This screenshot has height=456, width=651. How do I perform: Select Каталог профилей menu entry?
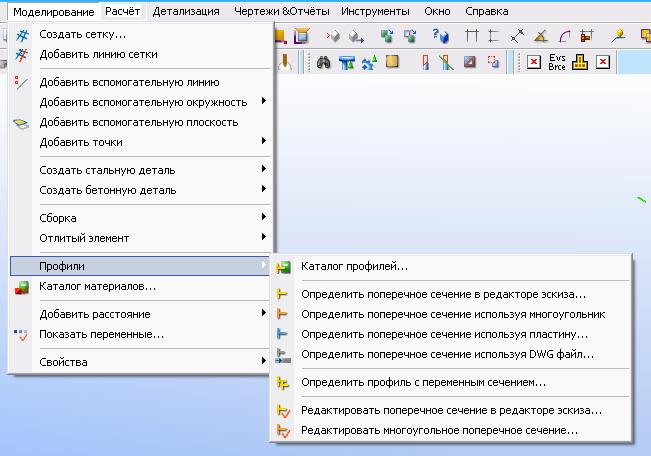point(354,266)
